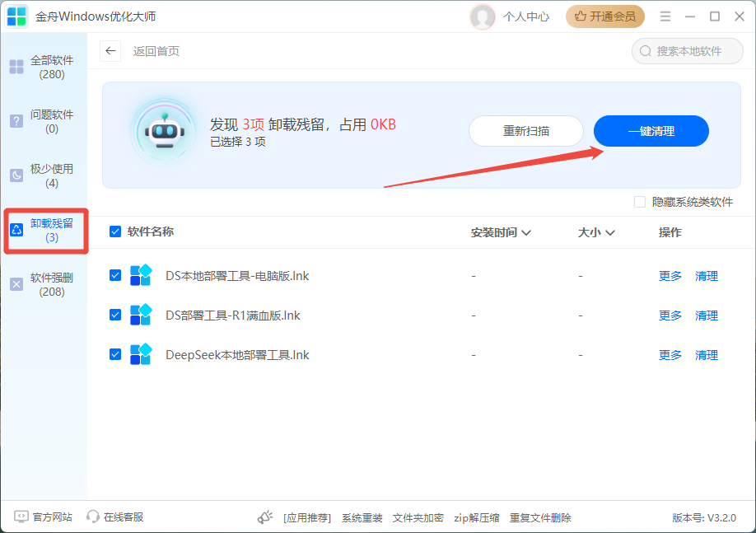
Task: Toggle the select-all 软件名称 checkbox
Action: 115,231
